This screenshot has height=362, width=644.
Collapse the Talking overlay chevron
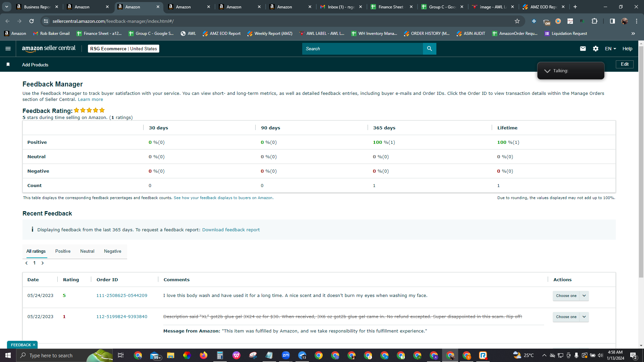(547, 71)
